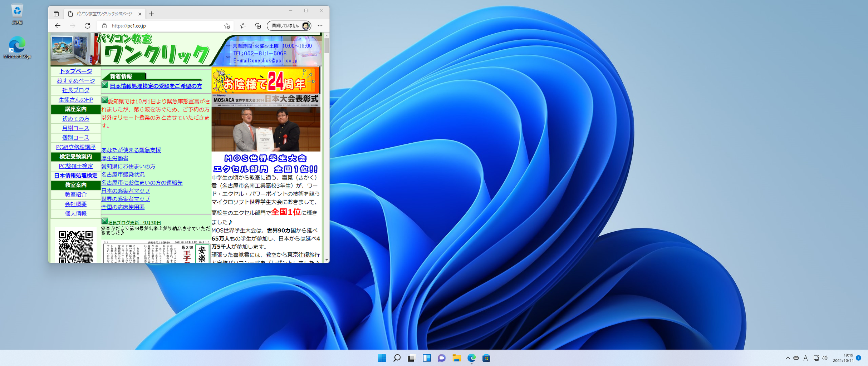Click the scrollbar down arrow
The width and height of the screenshot is (868, 366).
pos(327,260)
